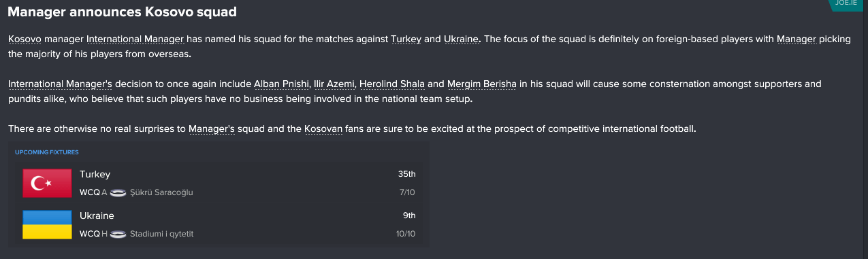Open Ilir Azemi's player profile
Screen dimensions: 868x259
[x=334, y=84]
